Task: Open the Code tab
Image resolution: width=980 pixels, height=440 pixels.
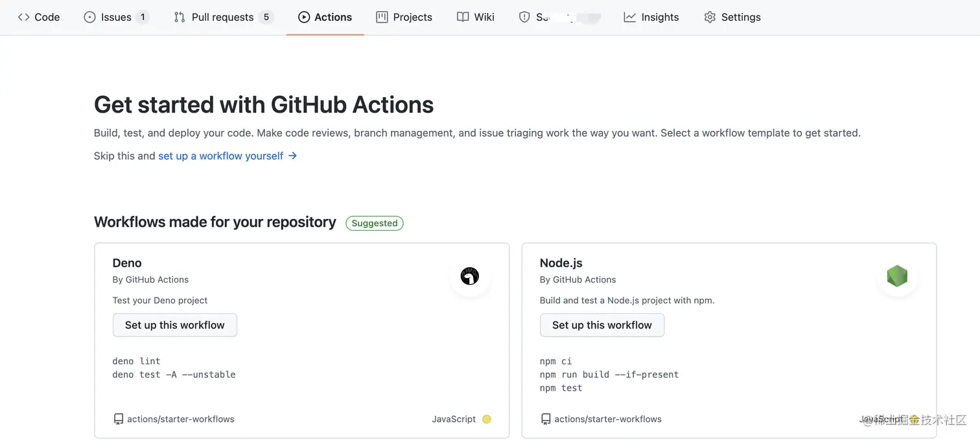Action: tap(39, 17)
